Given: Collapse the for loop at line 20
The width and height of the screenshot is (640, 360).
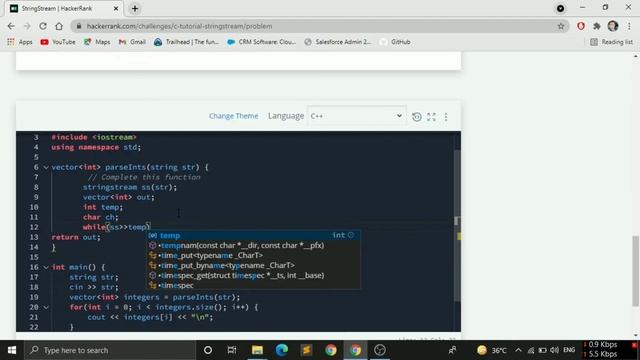Looking at the screenshot, I should pos(46,307).
